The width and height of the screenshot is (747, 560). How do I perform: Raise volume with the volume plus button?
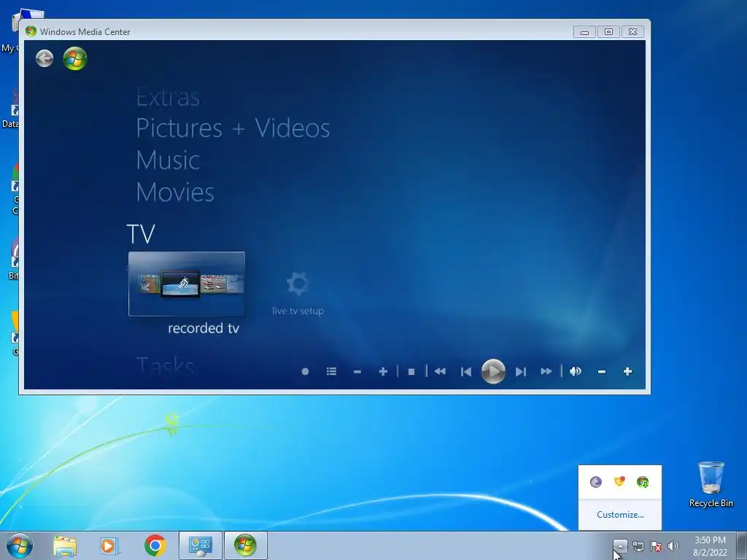[627, 371]
